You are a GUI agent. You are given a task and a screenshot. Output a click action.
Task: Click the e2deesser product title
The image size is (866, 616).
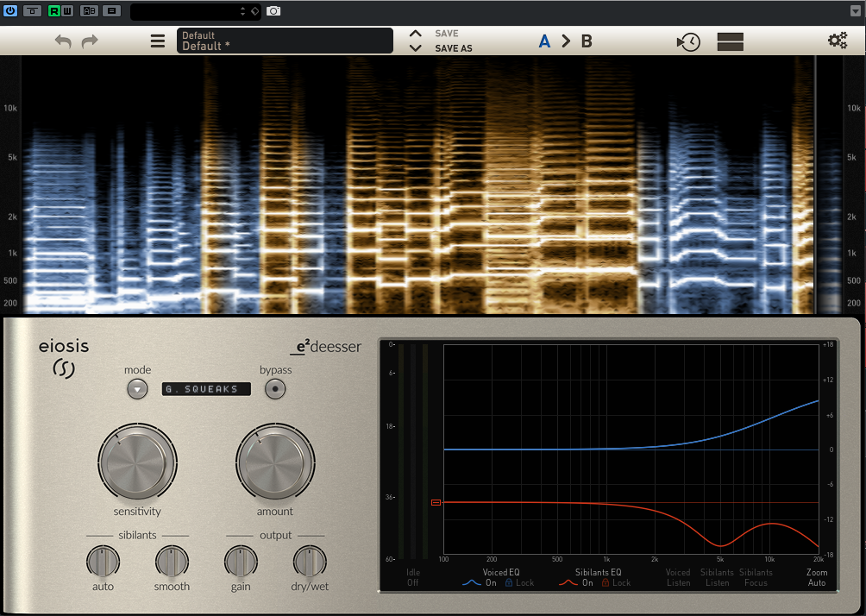(x=326, y=347)
